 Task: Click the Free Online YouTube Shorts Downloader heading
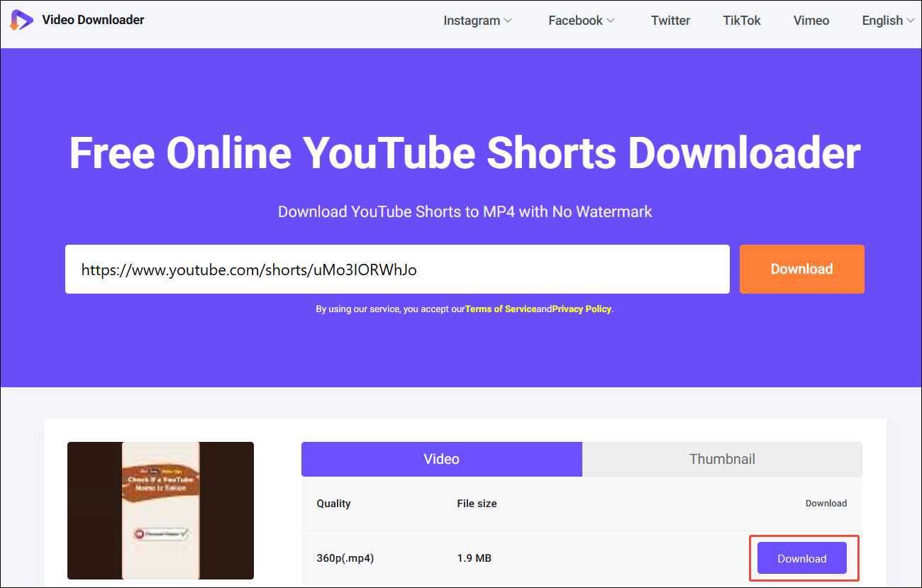click(x=465, y=152)
